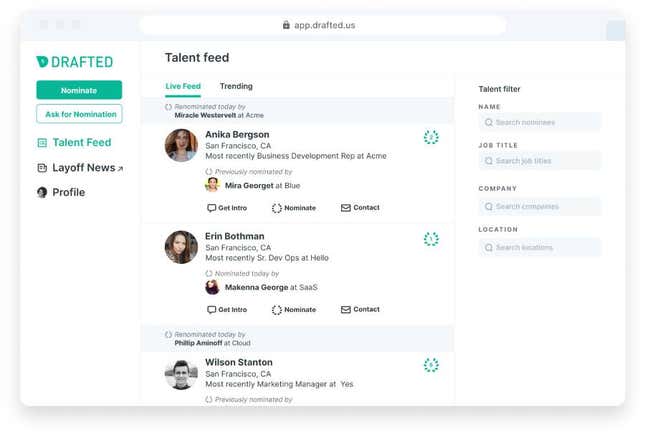The image size is (645, 436).
Task: Click 'Most recently Business Development Rep at Acme'
Action: click(296, 156)
